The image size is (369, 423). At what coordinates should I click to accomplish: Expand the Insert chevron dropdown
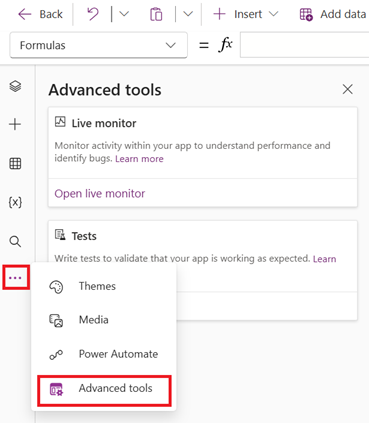[273, 14]
